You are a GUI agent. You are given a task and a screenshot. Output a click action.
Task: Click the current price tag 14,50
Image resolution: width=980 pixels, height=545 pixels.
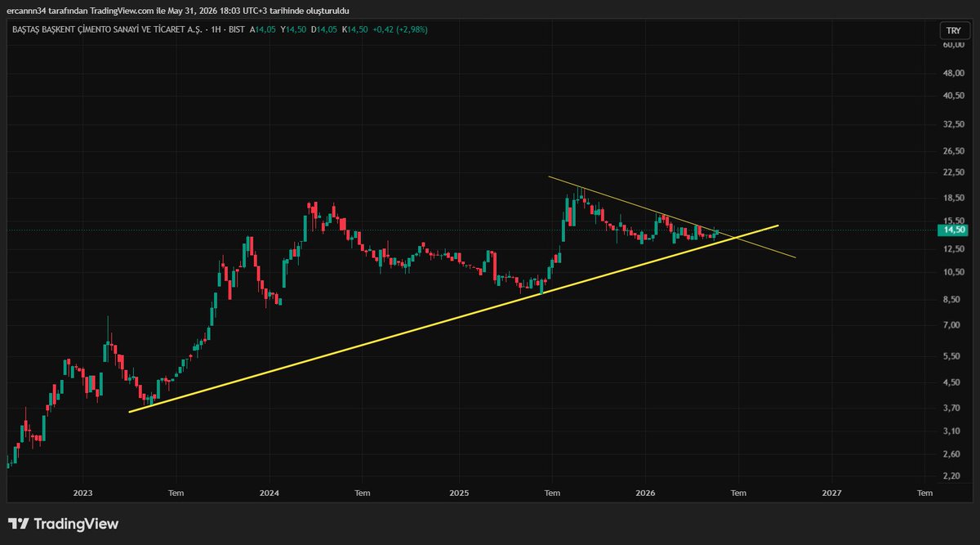coord(953,230)
